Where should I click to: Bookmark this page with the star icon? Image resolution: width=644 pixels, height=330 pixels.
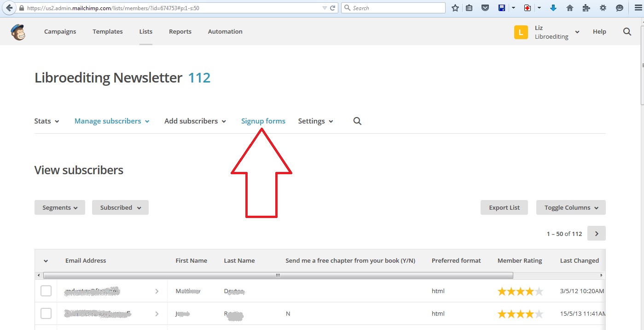[x=455, y=8]
